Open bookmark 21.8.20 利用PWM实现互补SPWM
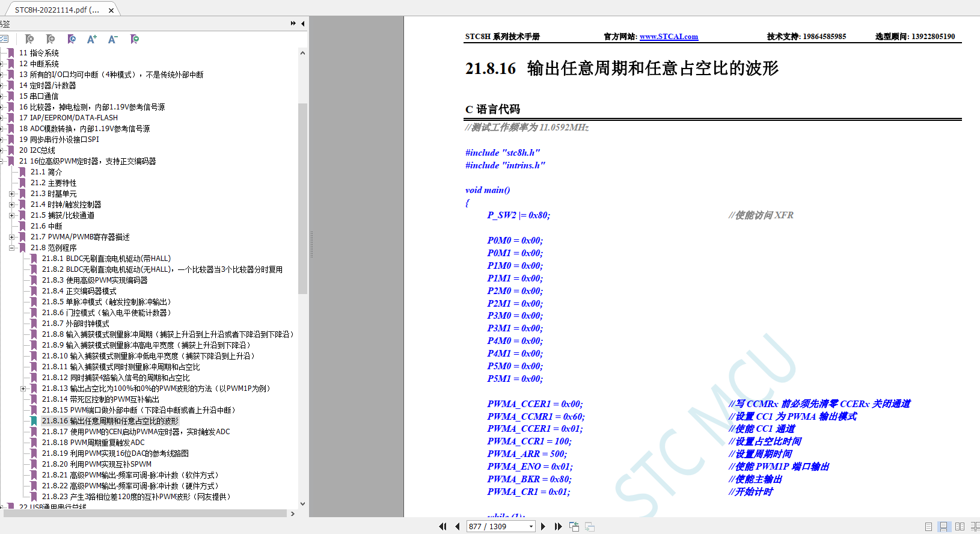The image size is (980, 534). pyautogui.click(x=97, y=464)
